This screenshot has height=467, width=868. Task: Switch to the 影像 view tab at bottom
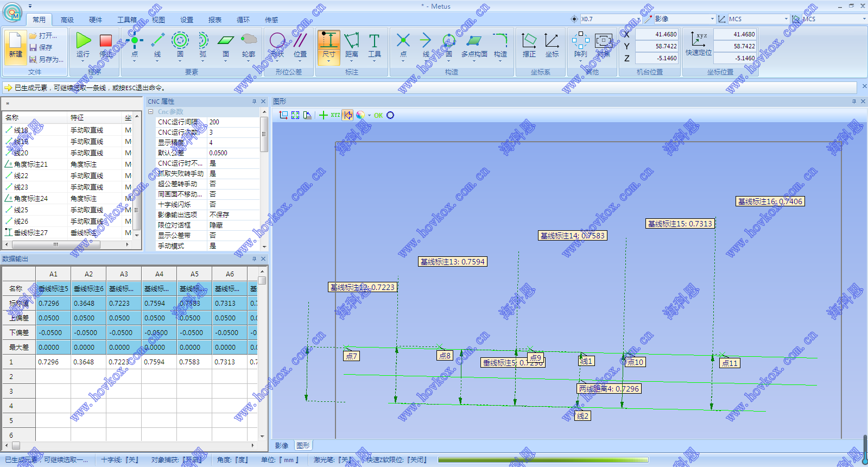point(282,446)
